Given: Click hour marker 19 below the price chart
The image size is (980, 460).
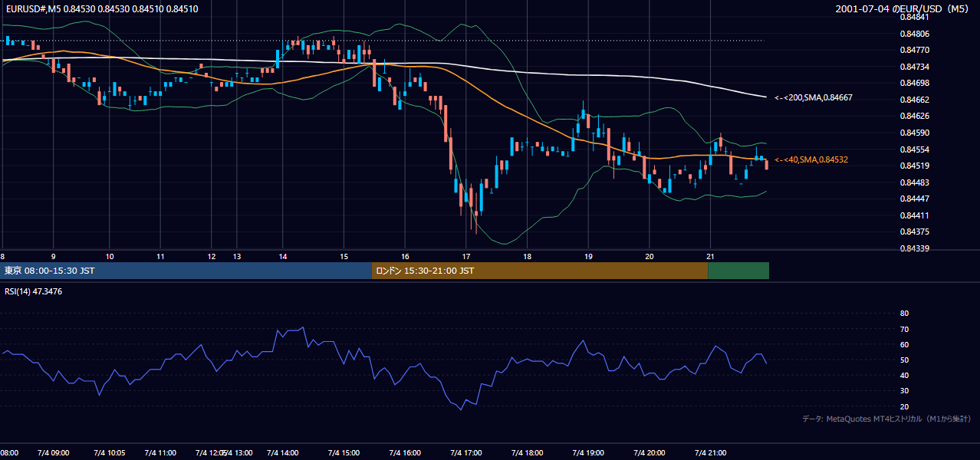Looking at the screenshot, I should pyautogui.click(x=588, y=257).
